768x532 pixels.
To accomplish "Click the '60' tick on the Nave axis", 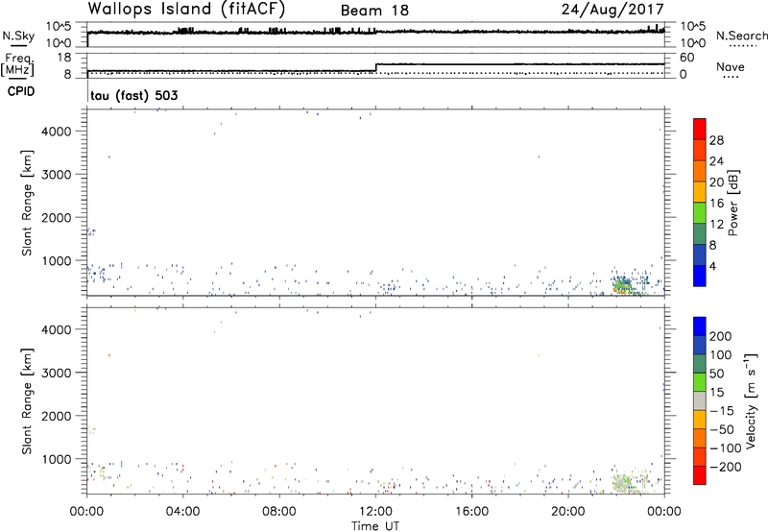I will tap(686, 58).
